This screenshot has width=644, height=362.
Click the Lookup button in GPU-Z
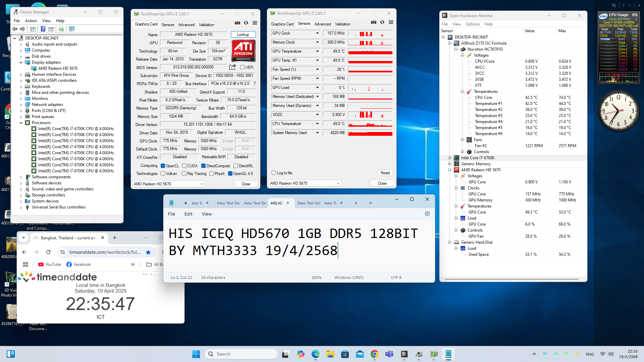(x=243, y=35)
